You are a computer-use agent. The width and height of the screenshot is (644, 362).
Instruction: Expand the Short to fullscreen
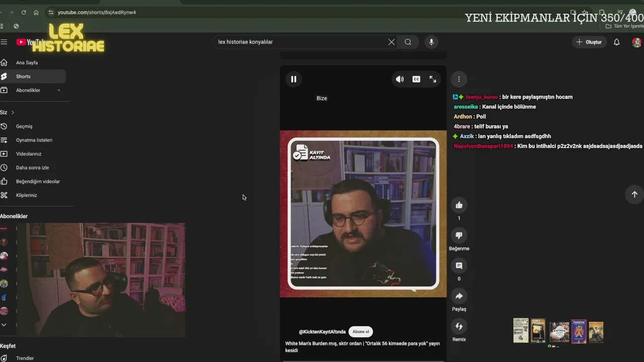433,79
